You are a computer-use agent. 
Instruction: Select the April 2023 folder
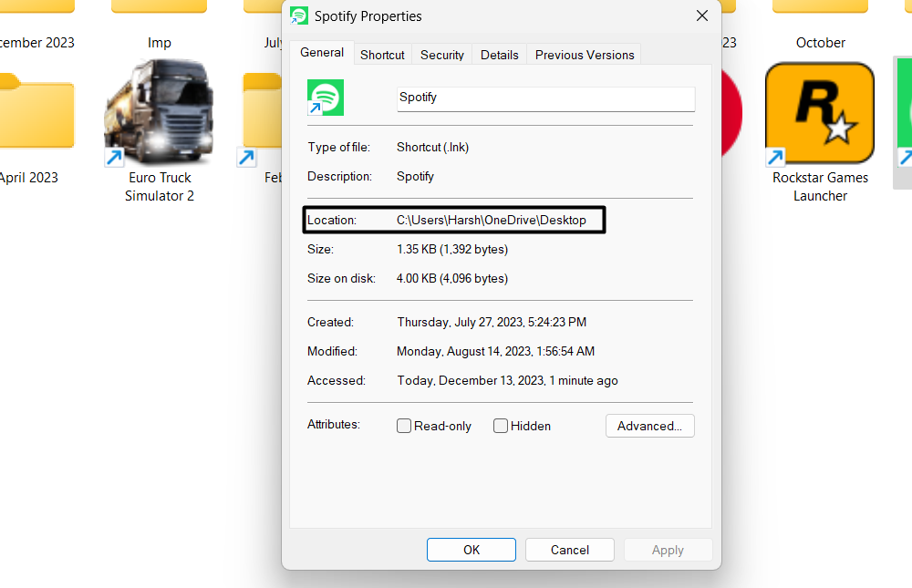(x=33, y=119)
